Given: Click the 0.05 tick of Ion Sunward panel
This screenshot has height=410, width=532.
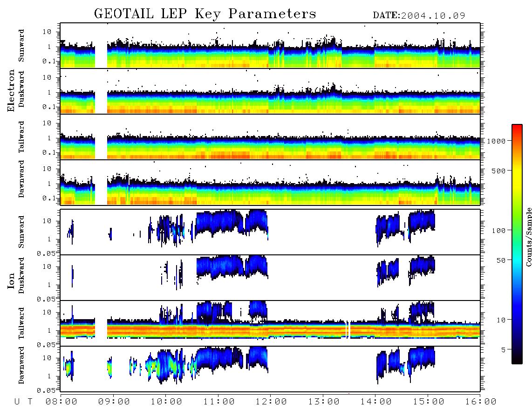Looking at the screenshot, I should pos(46,253).
